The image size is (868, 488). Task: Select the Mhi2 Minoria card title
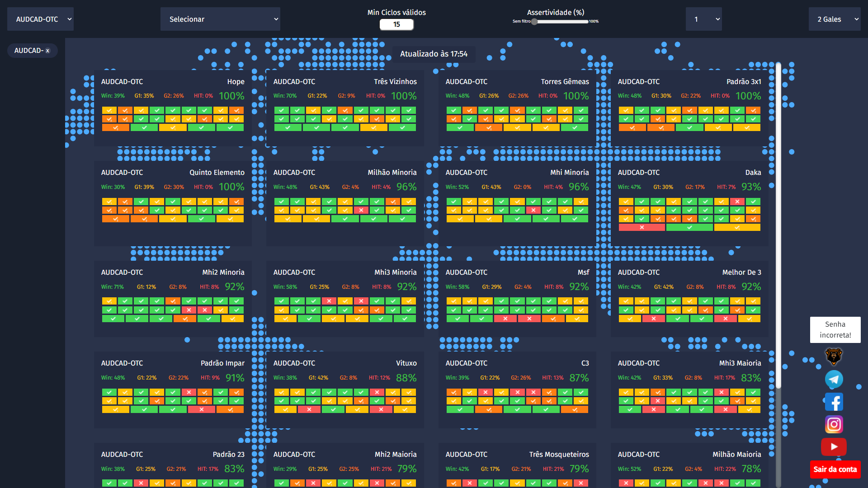(x=223, y=272)
